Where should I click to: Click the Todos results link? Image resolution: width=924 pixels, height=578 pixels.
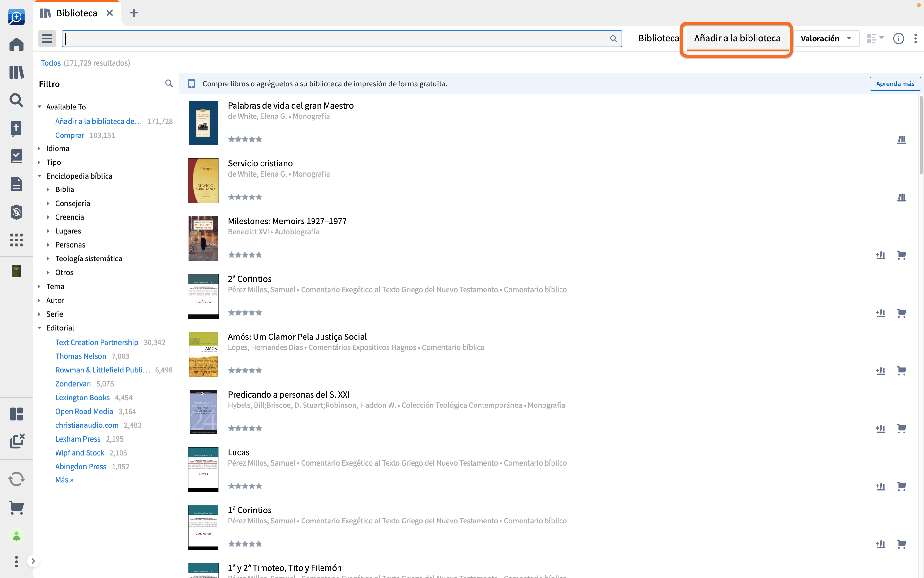pyautogui.click(x=50, y=63)
